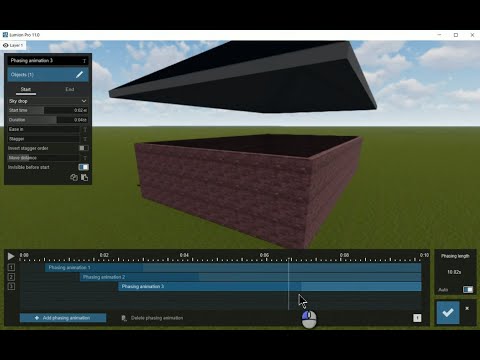This screenshot has width=480, height=360.
Task: Toggle Auto phasing length switch
Action: pyautogui.click(x=468, y=289)
